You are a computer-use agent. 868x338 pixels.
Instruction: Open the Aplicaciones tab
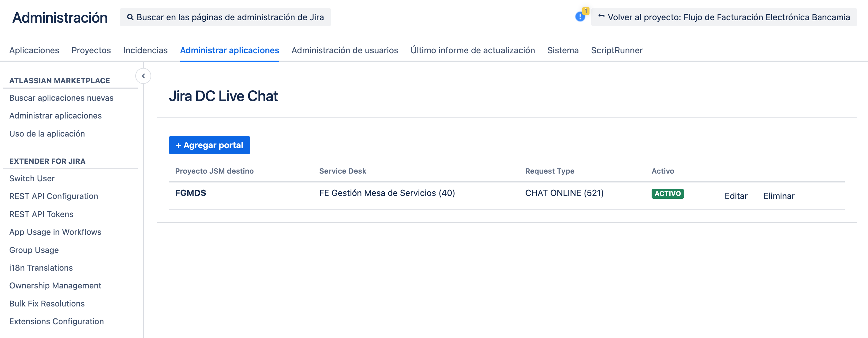[34, 50]
